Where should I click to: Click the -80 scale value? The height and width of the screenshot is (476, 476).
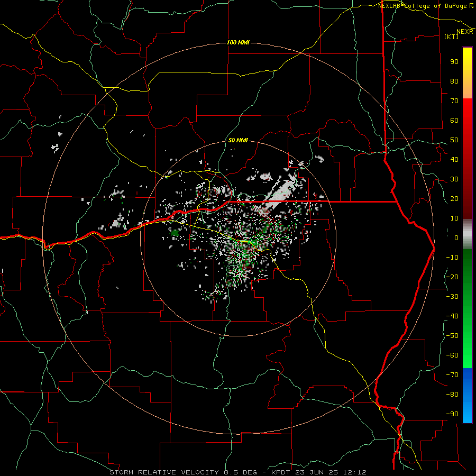452,395
